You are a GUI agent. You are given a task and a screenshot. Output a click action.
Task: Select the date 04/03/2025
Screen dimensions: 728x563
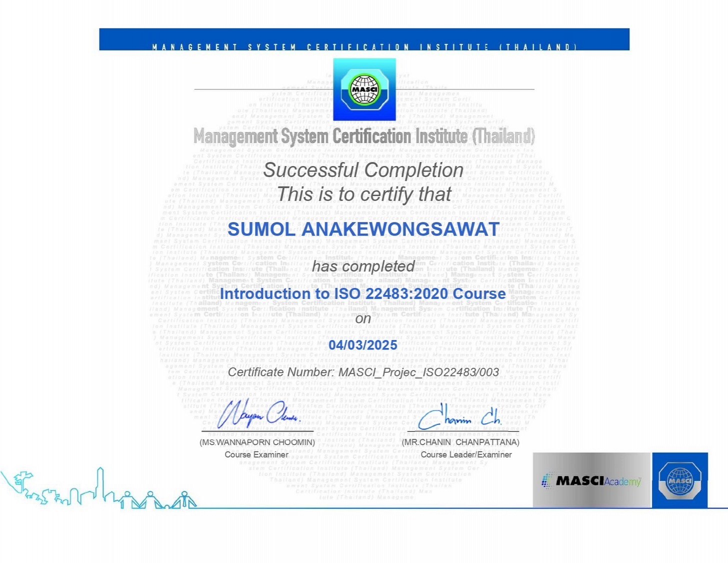point(363,345)
